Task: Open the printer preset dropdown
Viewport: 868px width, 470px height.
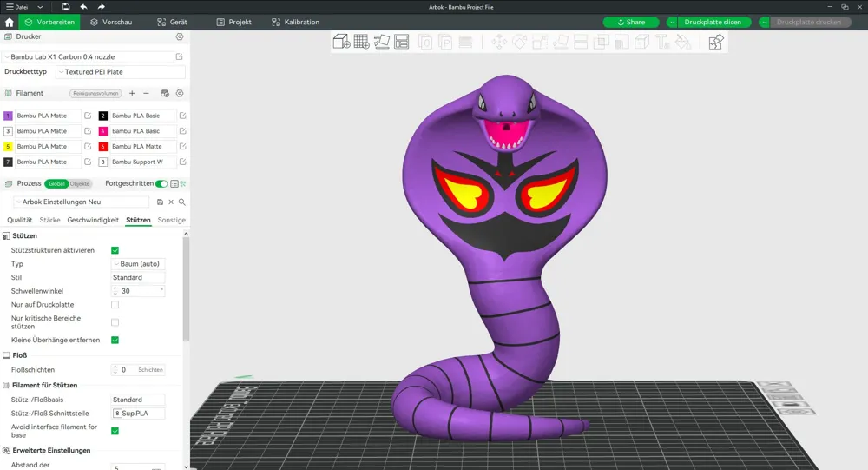Action: tap(89, 56)
